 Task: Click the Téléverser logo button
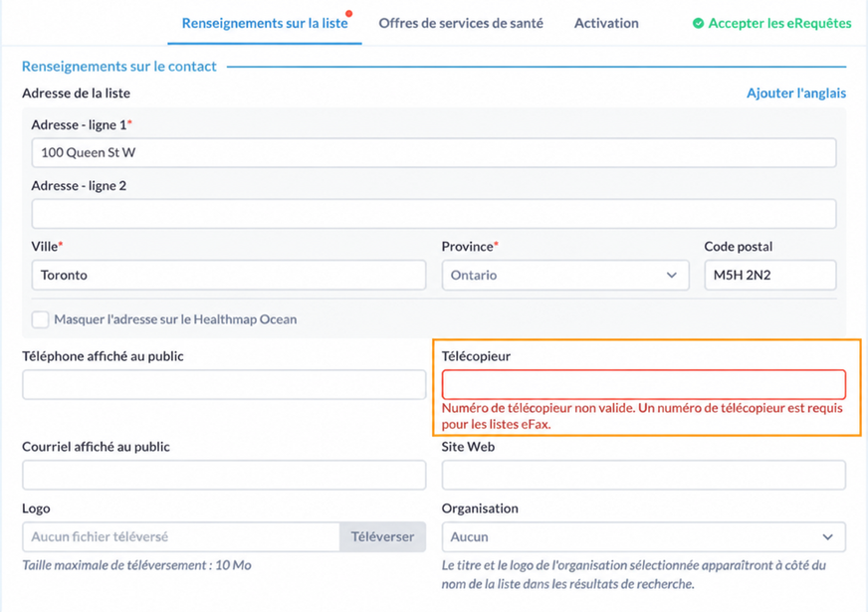click(382, 536)
